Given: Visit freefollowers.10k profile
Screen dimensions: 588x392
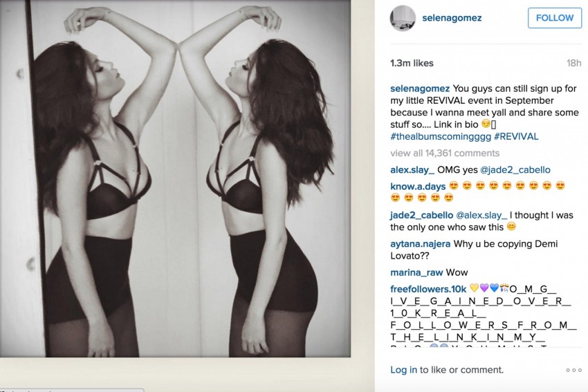Looking at the screenshot, I should tap(428, 289).
